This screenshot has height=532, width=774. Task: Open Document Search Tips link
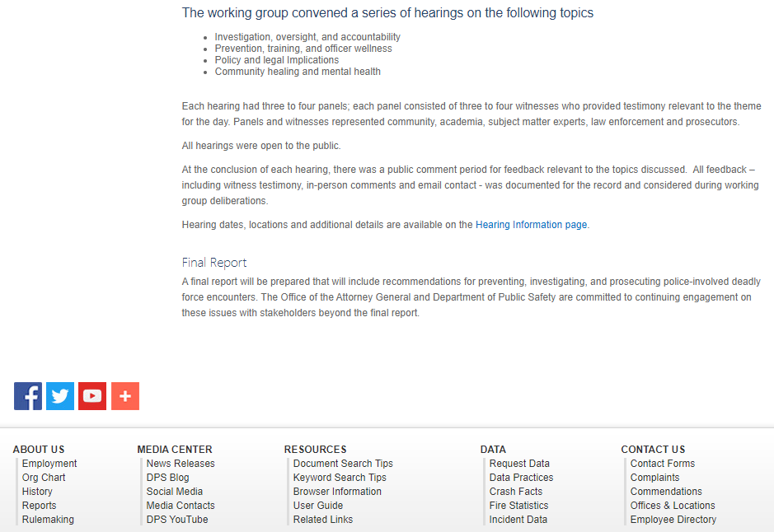click(x=343, y=464)
